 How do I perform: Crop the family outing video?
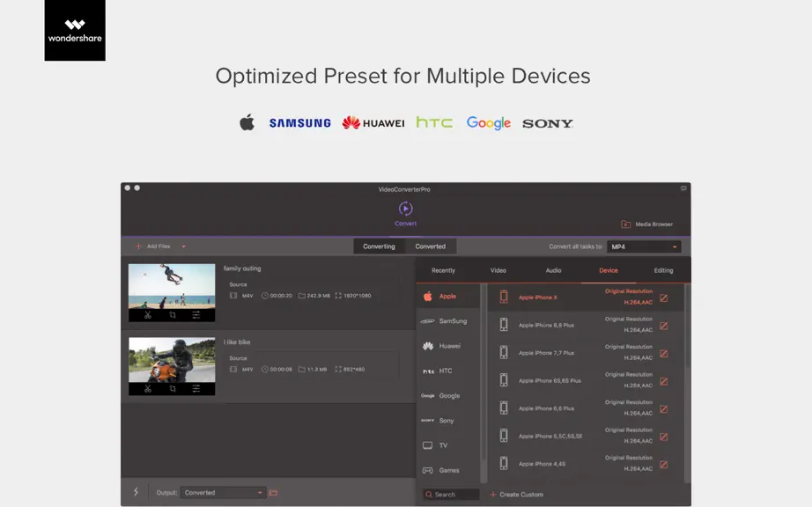click(x=173, y=315)
